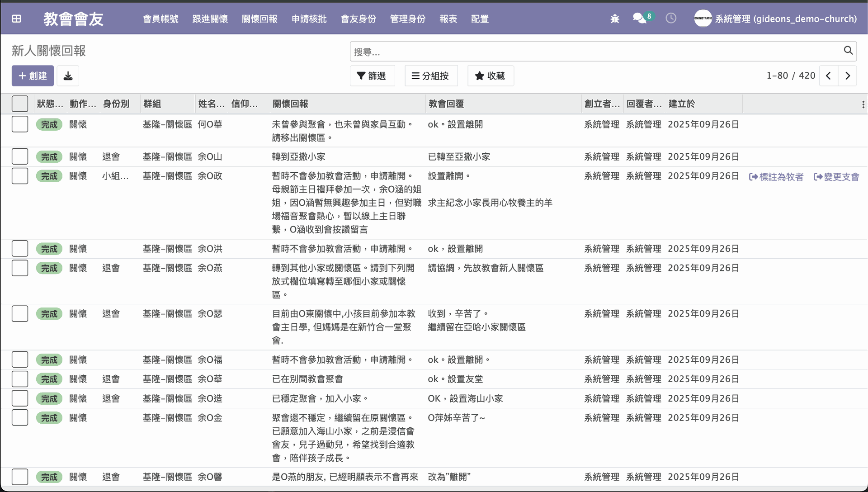Open conversations chat icon with badge

click(x=640, y=18)
